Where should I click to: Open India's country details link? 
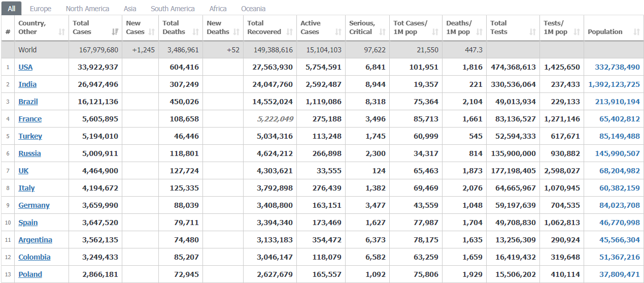[27, 84]
